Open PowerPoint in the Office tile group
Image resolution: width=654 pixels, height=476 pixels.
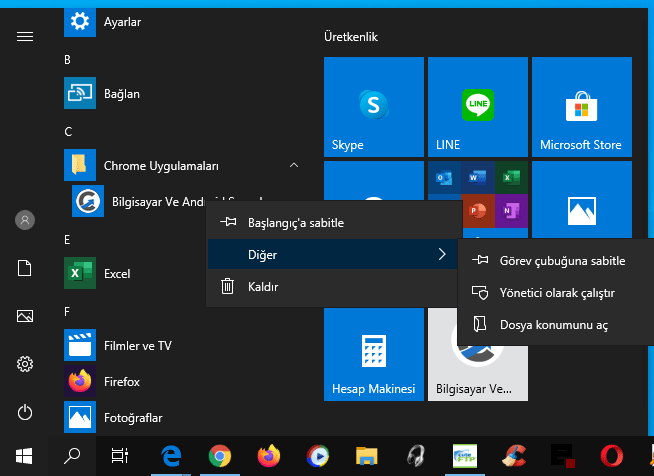[478, 211]
